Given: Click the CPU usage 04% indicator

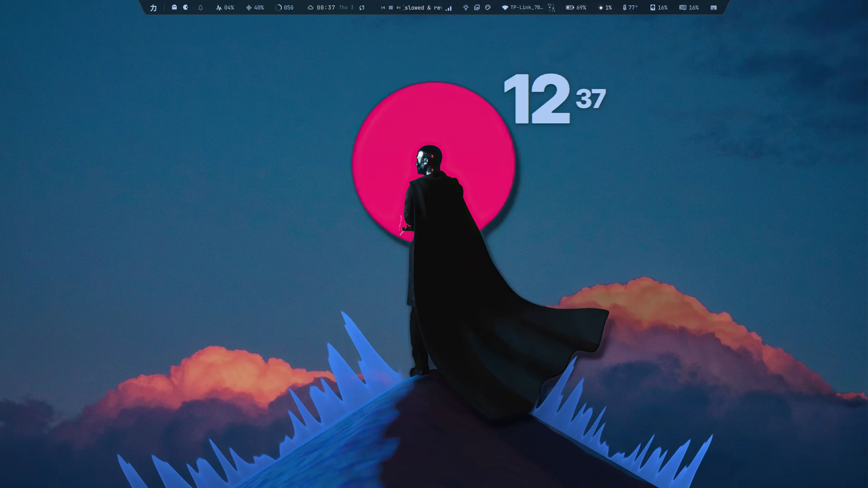Looking at the screenshot, I should click(x=225, y=8).
